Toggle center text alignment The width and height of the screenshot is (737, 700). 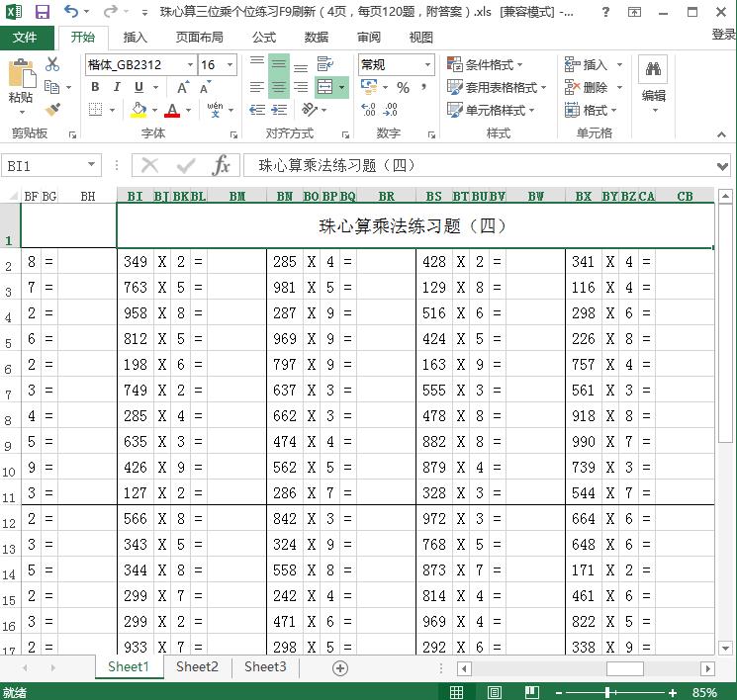[x=279, y=87]
